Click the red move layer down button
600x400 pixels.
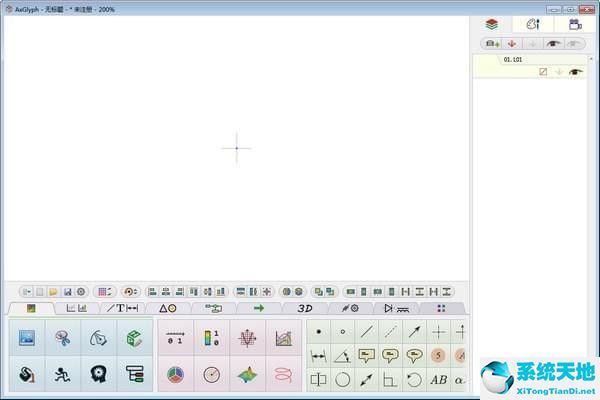[x=511, y=43]
